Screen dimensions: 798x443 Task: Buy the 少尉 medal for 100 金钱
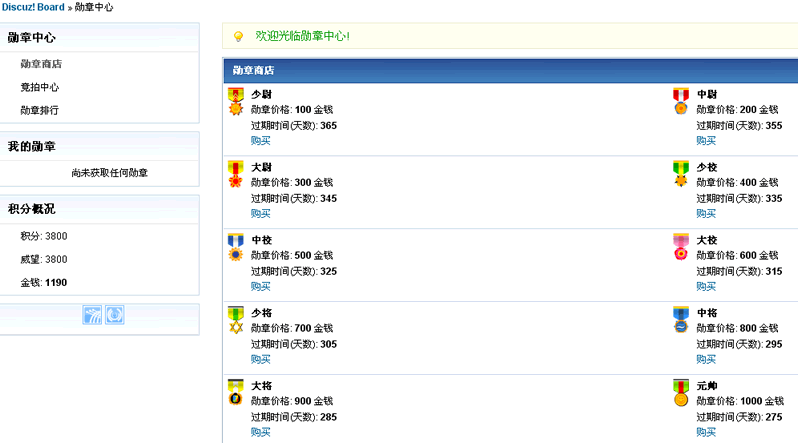(261, 141)
